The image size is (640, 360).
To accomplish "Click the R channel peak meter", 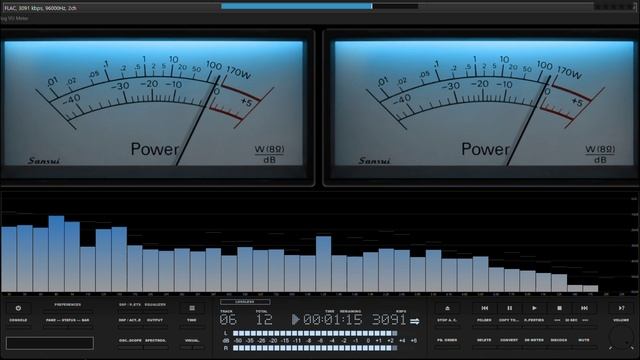I will click(315, 348).
